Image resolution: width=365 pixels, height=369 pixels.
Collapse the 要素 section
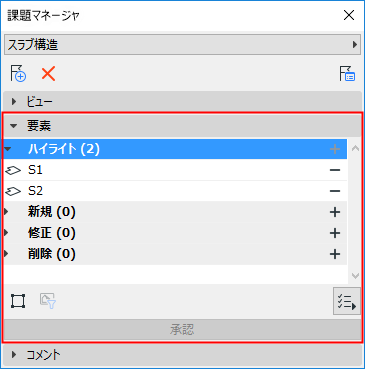click(13, 126)
